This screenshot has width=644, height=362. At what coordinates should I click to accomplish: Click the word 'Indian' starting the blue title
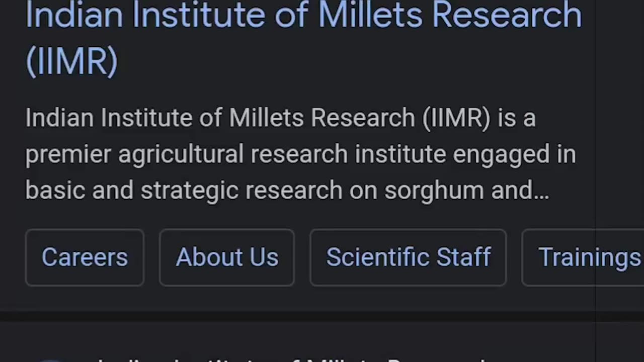pyautogui.click(x=74, y=14)
